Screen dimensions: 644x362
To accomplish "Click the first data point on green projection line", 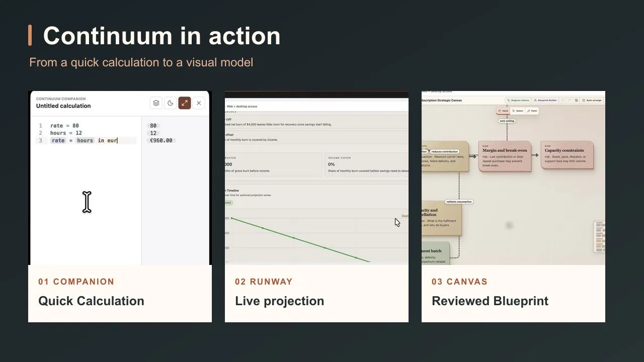I will [231, 218].
